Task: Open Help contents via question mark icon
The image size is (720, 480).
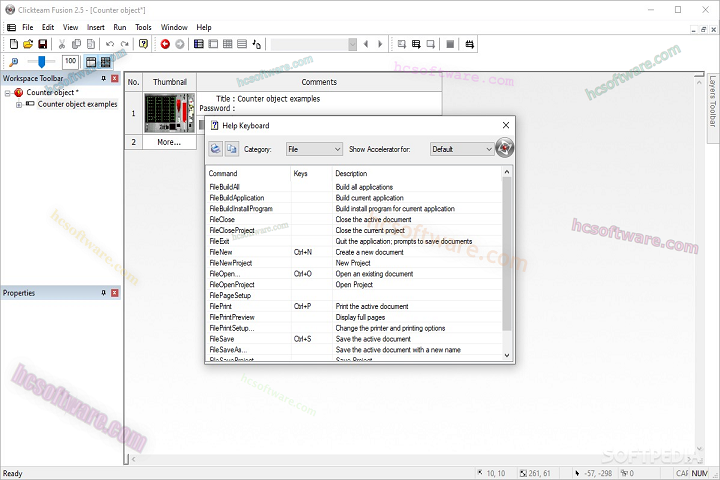Action: 143,44
